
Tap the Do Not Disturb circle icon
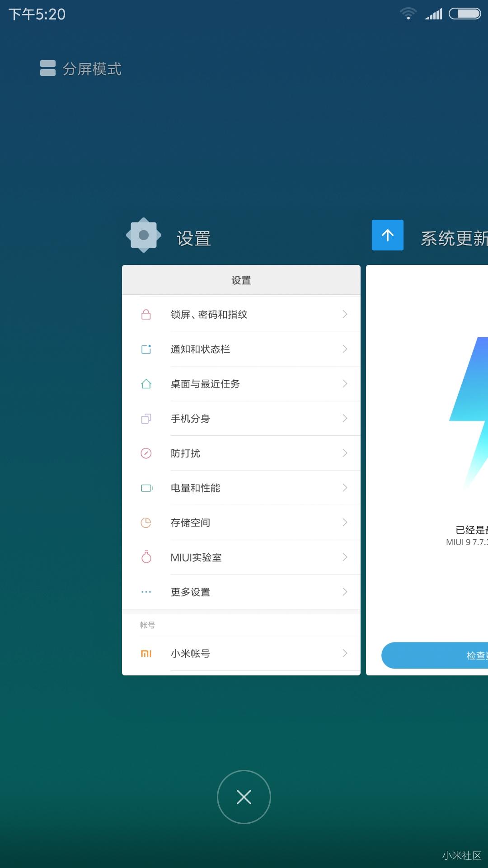146,453
